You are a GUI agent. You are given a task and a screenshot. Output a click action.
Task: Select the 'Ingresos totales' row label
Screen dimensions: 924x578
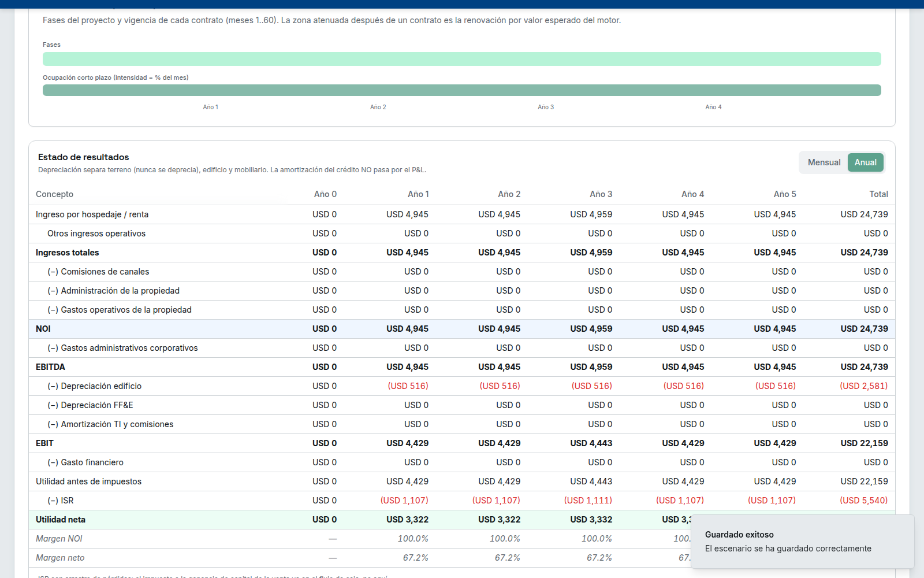point(67,253)
